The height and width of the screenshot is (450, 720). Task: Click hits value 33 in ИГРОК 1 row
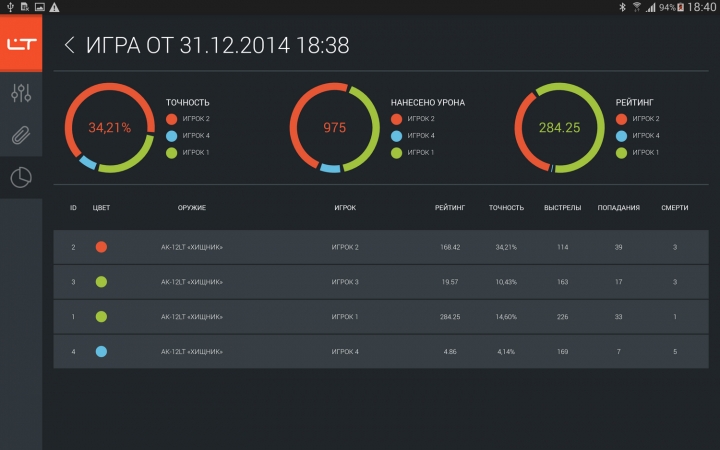coord(619,317)
